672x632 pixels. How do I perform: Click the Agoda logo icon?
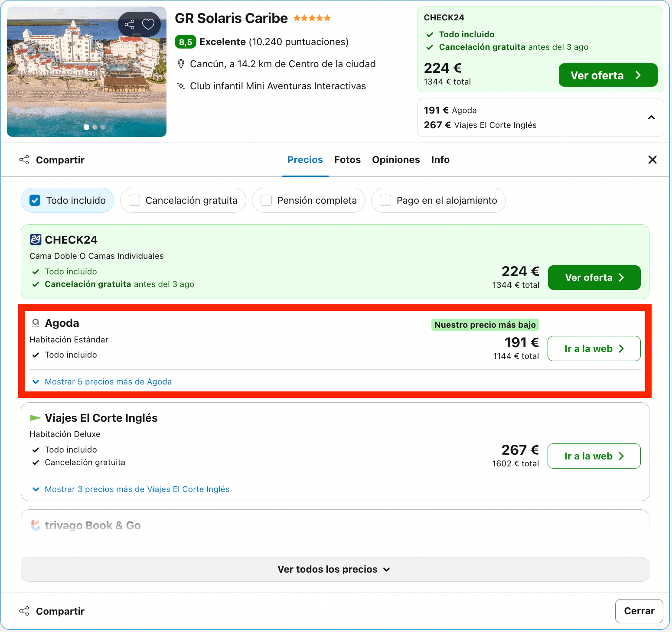pyautogui.click(x=36, y=323)
